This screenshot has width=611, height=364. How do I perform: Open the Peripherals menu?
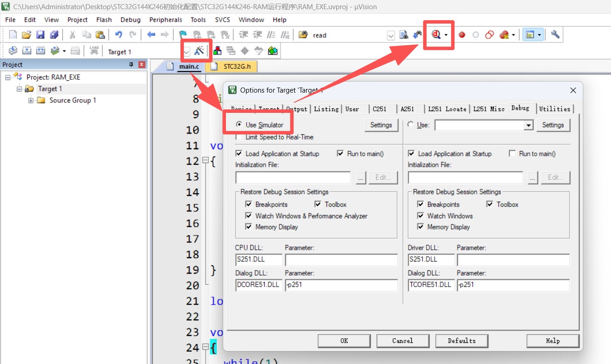coord(166,20)
